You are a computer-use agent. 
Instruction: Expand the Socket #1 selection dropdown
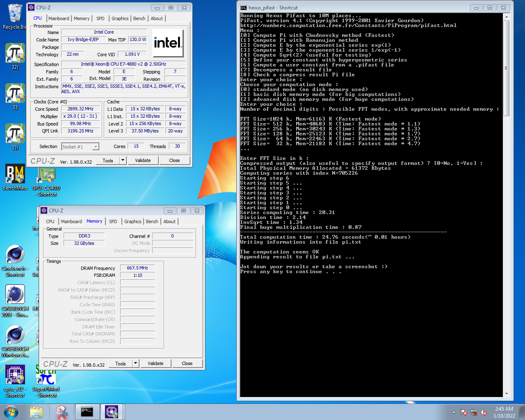(96, 147)
